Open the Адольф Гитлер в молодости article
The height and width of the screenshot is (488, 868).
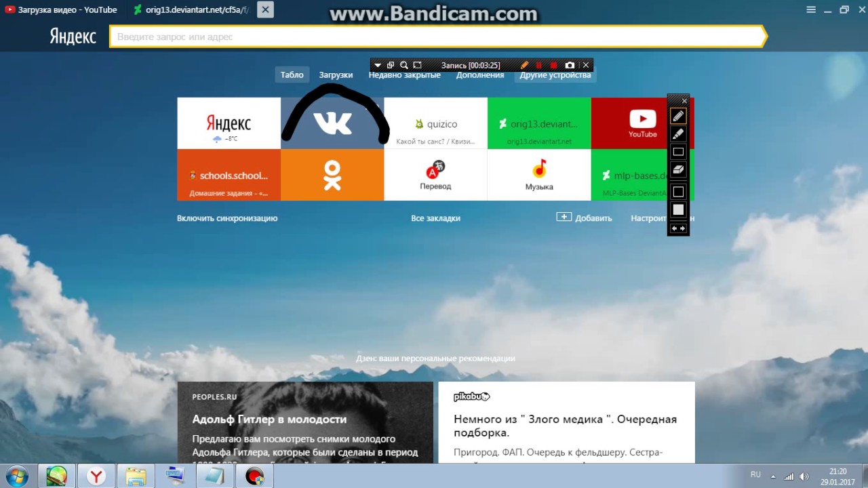pos(305,422)
